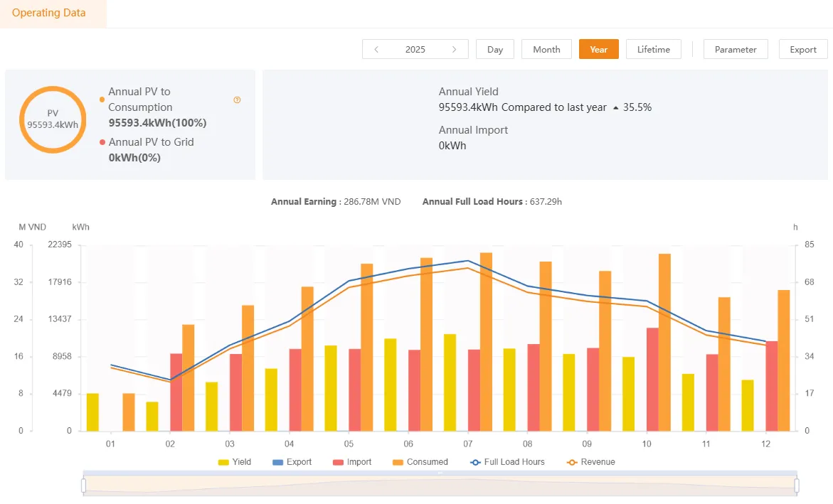Screen dimensions: 833x504
Task: Click the "06" month label on the x-axis
Action: pos(408,444)
